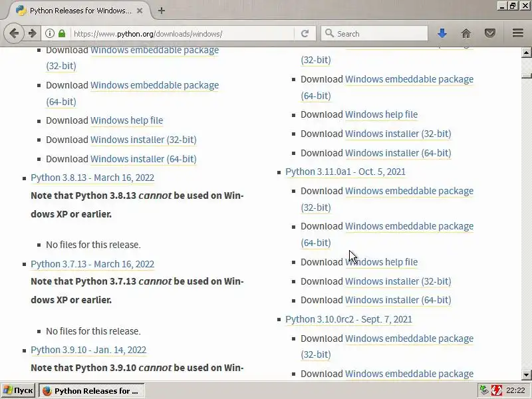Screen dimensions: 532x399
Task: Reload the current page
Action: coord(305,33)
